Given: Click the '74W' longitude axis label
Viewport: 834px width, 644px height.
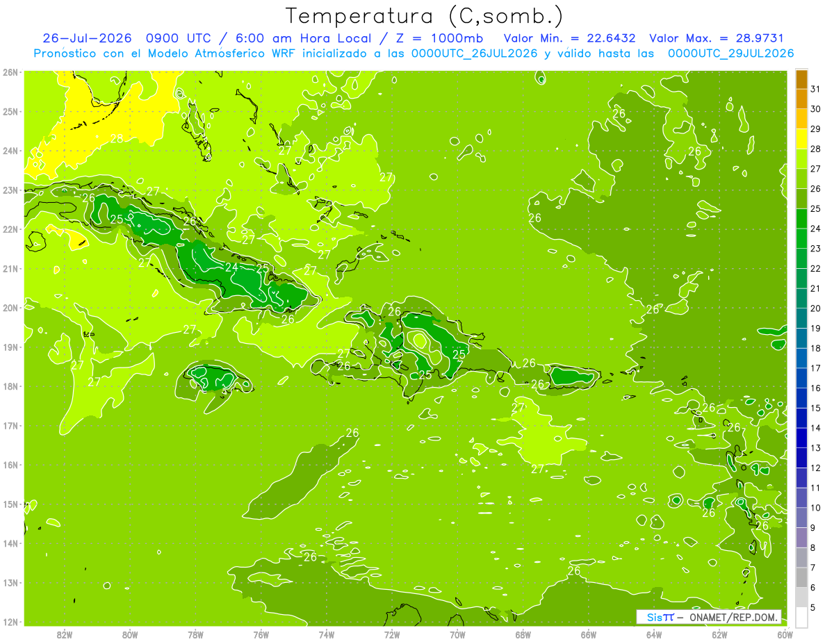Looking at the screenshot, I should coord(326,634).
